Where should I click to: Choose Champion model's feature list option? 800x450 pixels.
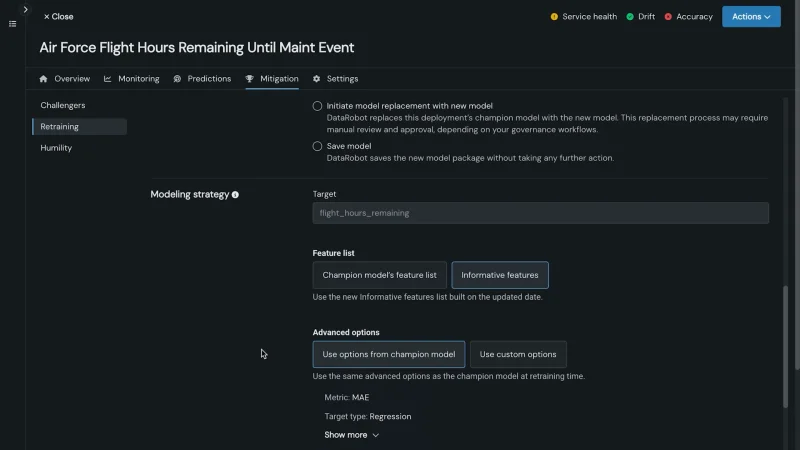click(379, 275)
